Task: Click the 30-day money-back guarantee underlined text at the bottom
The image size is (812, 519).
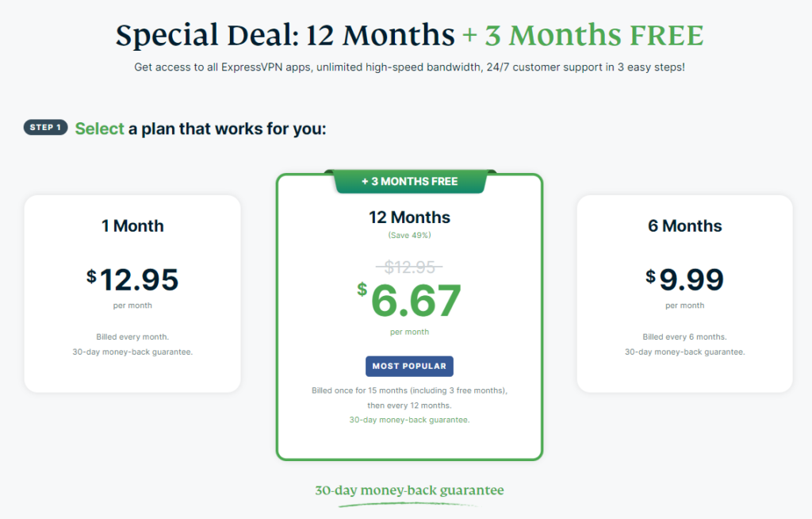Action: tap(409, 490)
